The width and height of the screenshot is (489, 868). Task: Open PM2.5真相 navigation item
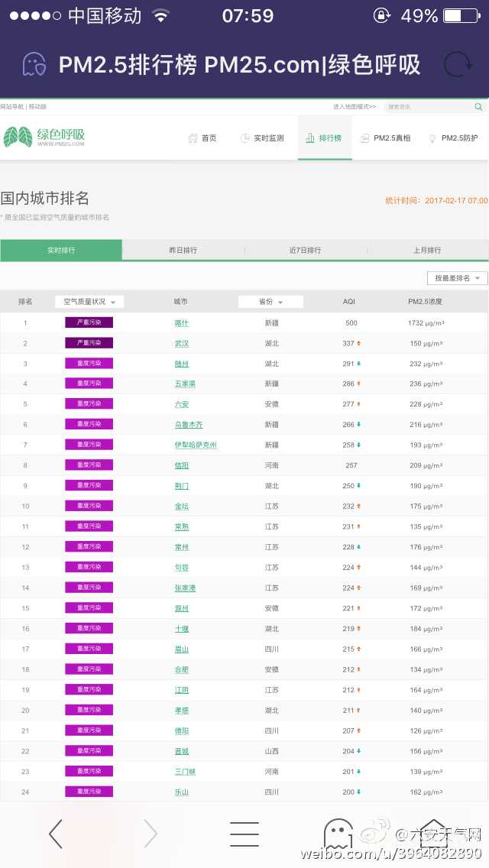click(x=386, y=138)
